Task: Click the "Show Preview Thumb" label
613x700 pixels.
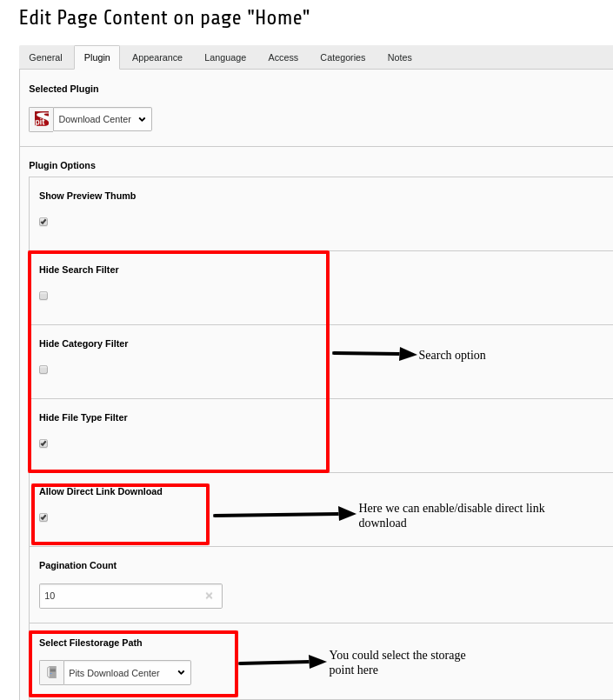Action: [88, 196]
